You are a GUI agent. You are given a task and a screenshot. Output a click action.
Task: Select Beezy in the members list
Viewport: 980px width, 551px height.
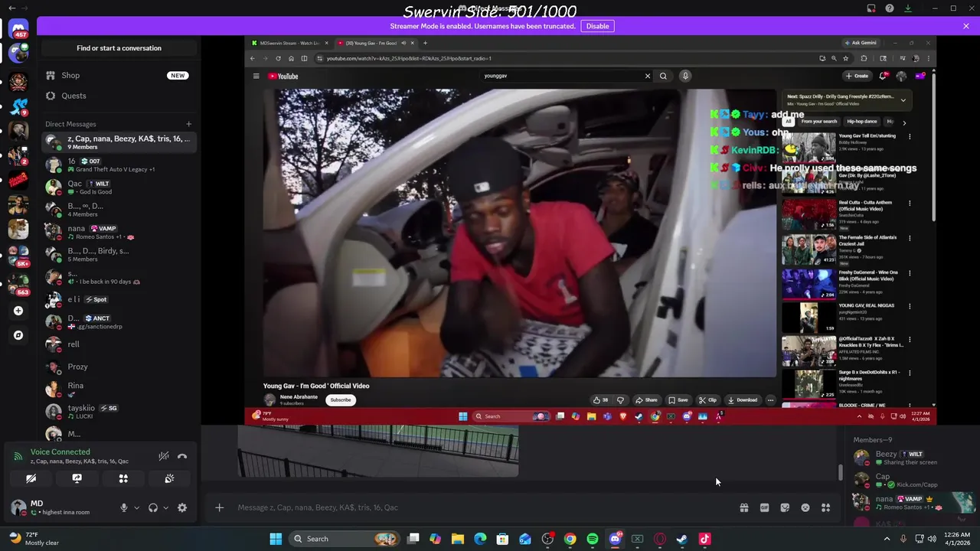tap(910, 458)
